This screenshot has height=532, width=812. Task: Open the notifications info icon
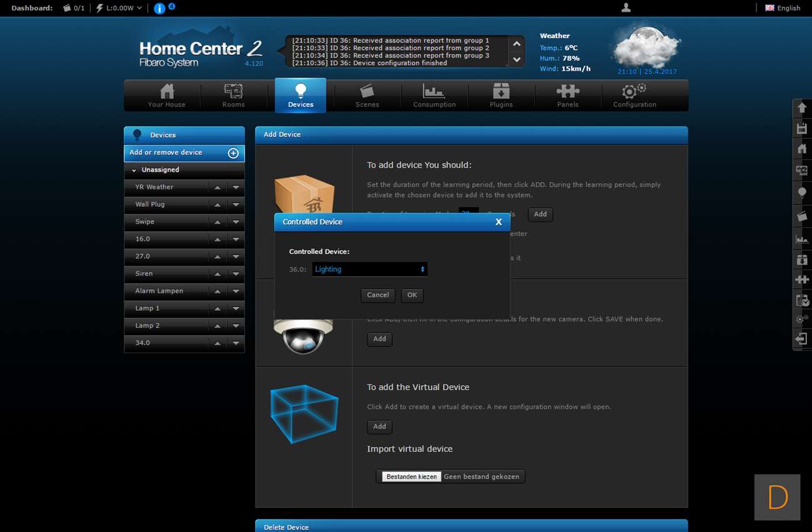(159, 8)
